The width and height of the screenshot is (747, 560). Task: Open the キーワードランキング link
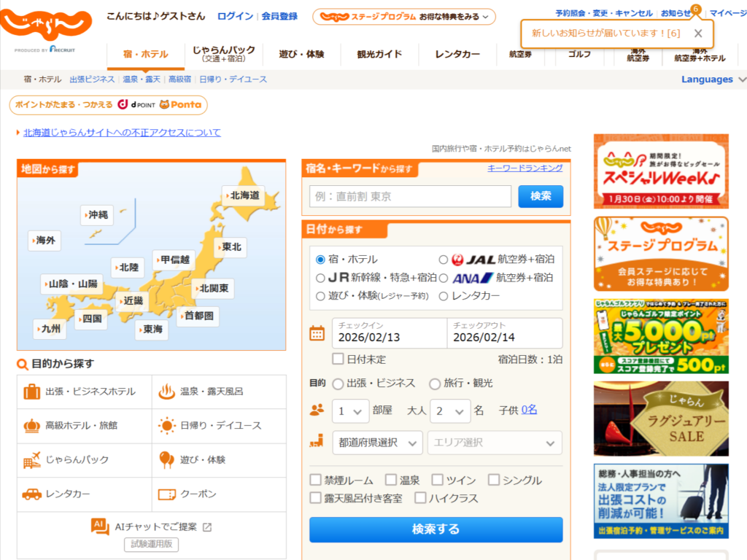[525, 168]
